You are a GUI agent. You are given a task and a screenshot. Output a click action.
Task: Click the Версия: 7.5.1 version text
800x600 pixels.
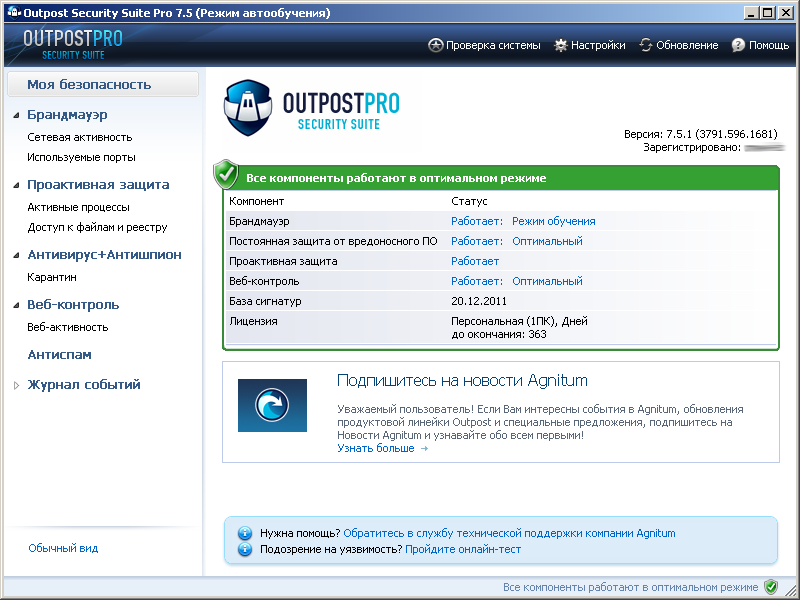(701, 134)
